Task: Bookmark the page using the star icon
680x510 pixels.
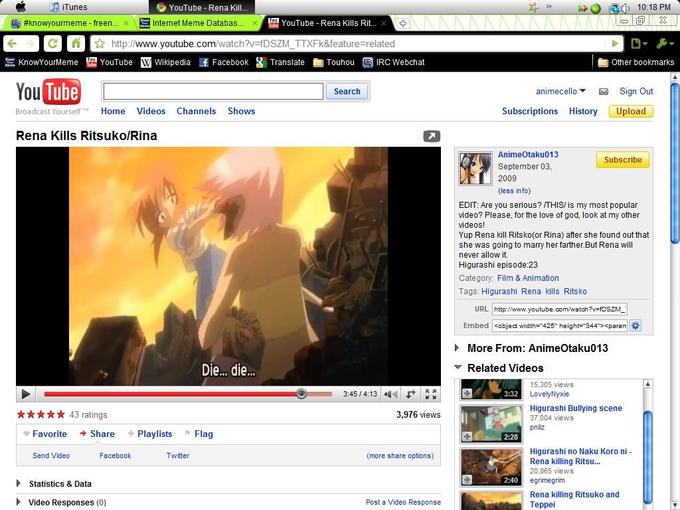Action: click(x=100, y=43)
